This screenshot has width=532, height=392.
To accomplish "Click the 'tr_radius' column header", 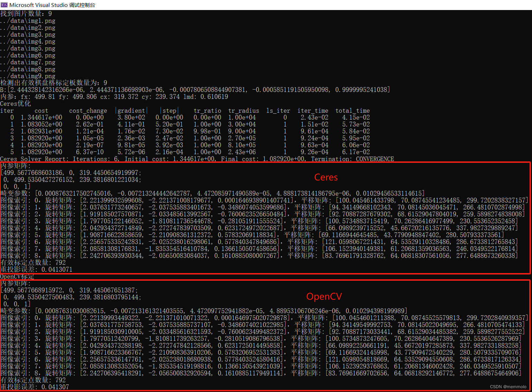I will click(244, 111).
